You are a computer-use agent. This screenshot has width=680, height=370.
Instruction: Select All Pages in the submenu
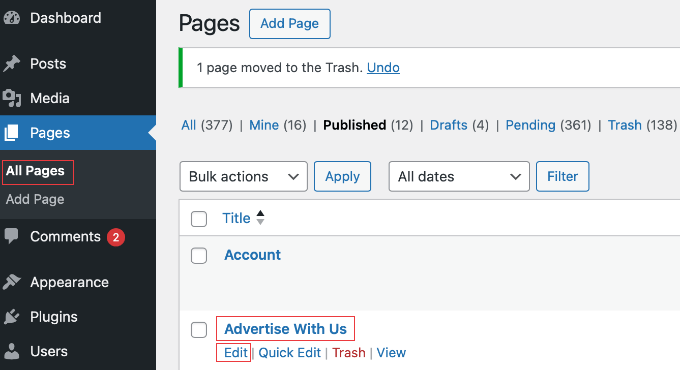[x=35, y=171]
